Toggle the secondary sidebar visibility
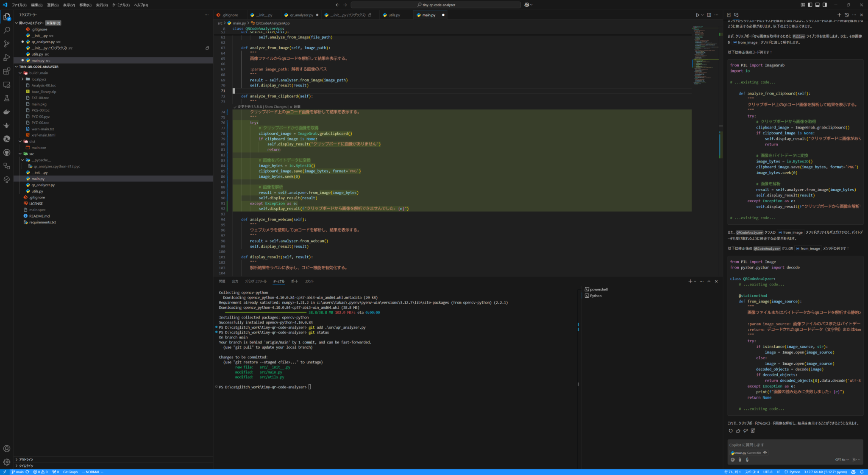This screenshot has width=868, height=475. (825, 5)
